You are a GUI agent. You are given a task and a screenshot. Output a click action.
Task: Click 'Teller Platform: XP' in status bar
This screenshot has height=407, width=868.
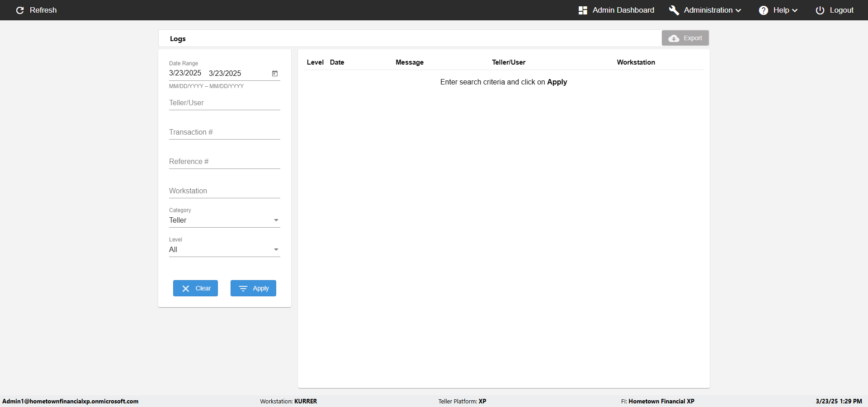462,401
